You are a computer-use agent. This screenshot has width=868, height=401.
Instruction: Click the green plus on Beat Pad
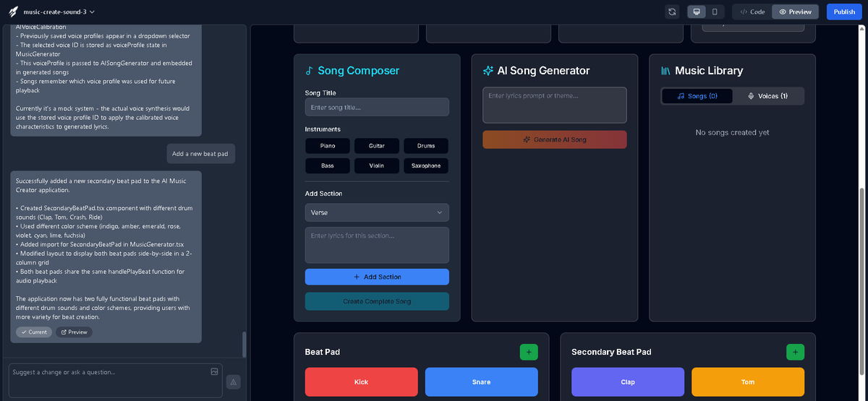(529, 352)
